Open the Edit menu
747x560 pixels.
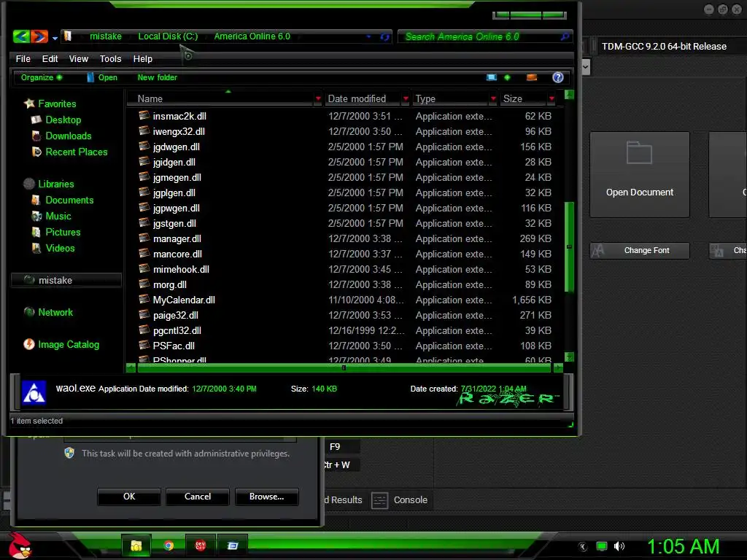(x=50, y=58)
